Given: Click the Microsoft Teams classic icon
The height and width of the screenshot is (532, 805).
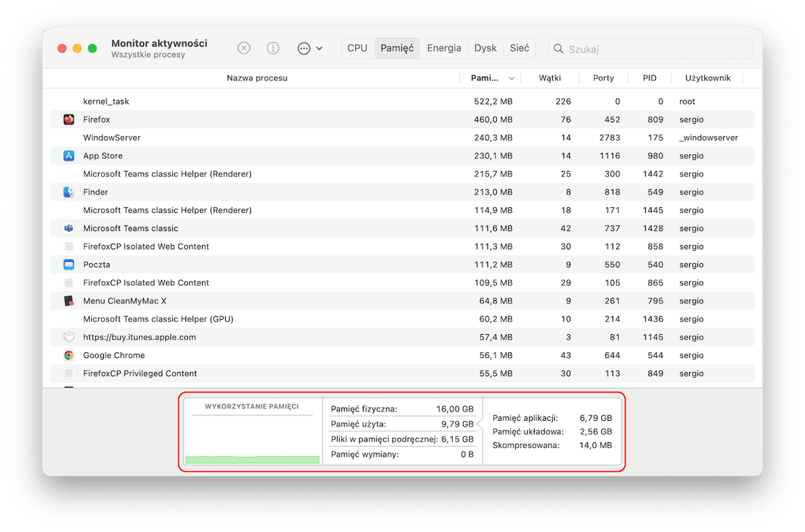Looking at the screenshot, I should point(69,228).
